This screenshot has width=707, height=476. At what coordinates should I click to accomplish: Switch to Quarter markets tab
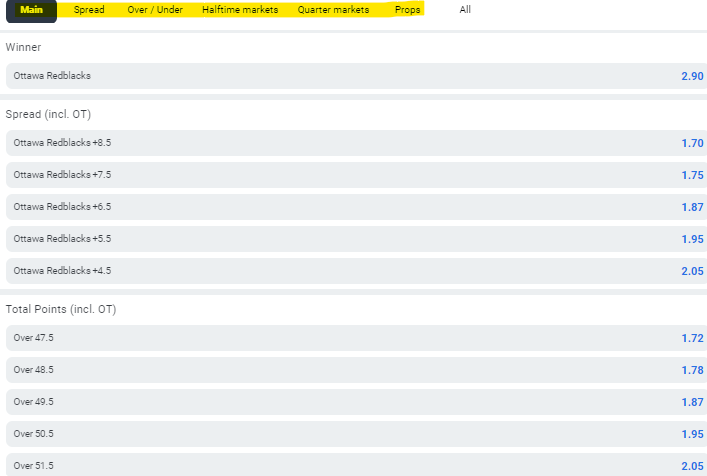coord(333,10)
